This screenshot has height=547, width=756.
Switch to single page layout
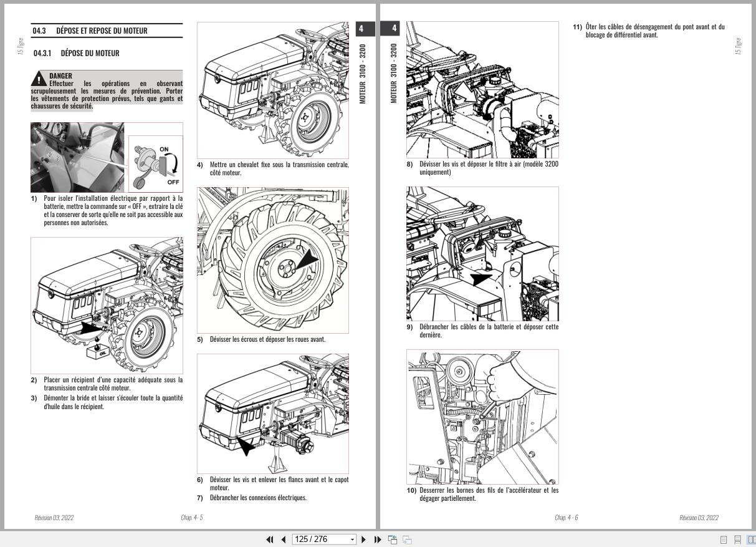(x=724, y=540)
